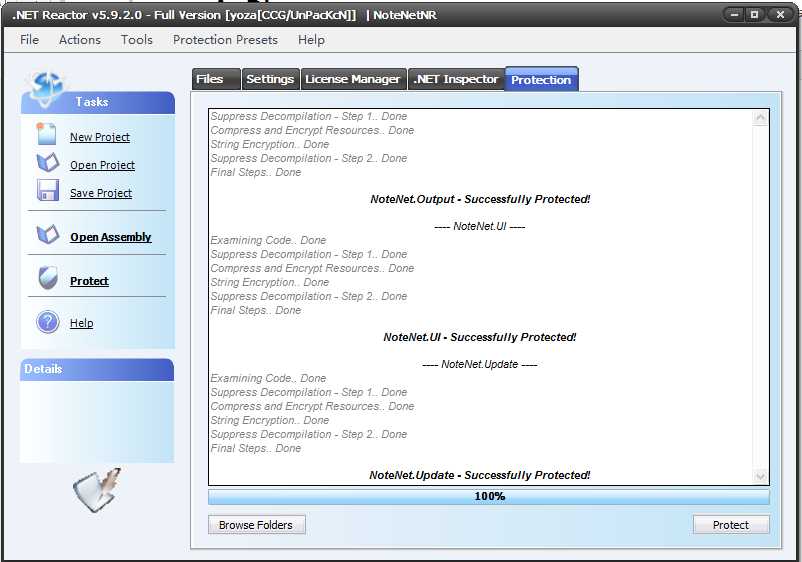Click the '---- NoteNet.Update ----' section heading
This screenshot has height=562, width=802.
480,365
